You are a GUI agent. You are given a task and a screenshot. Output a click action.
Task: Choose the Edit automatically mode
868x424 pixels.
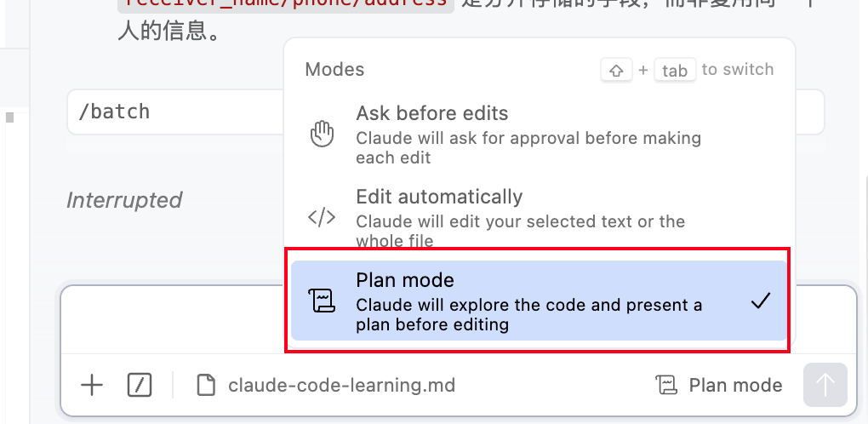[x=439, y=198]
